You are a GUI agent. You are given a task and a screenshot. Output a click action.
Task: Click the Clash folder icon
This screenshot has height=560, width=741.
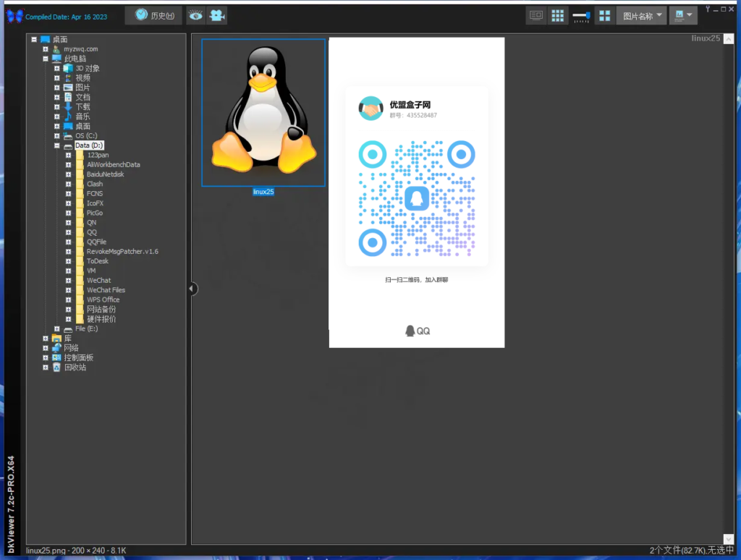(80, 184)
